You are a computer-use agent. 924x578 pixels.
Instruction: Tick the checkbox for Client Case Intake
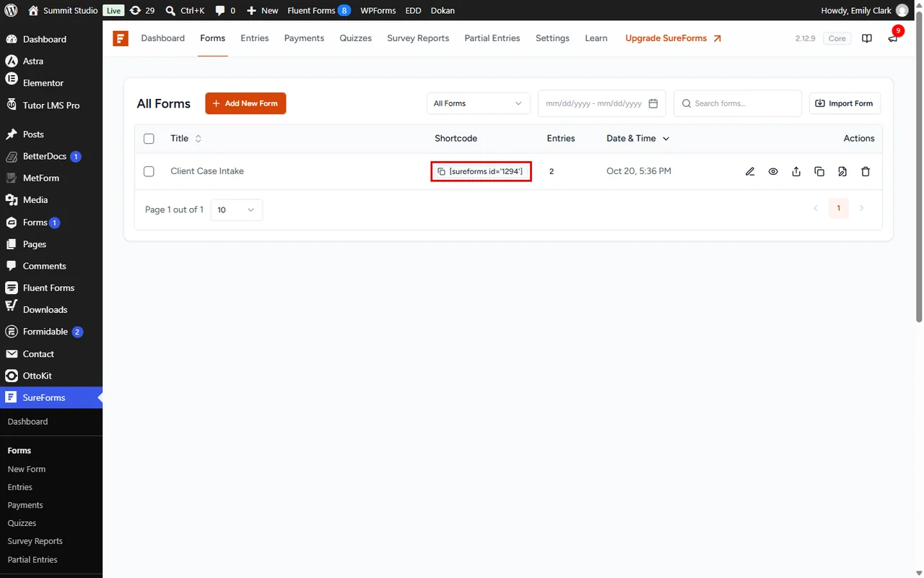(149, 171)
